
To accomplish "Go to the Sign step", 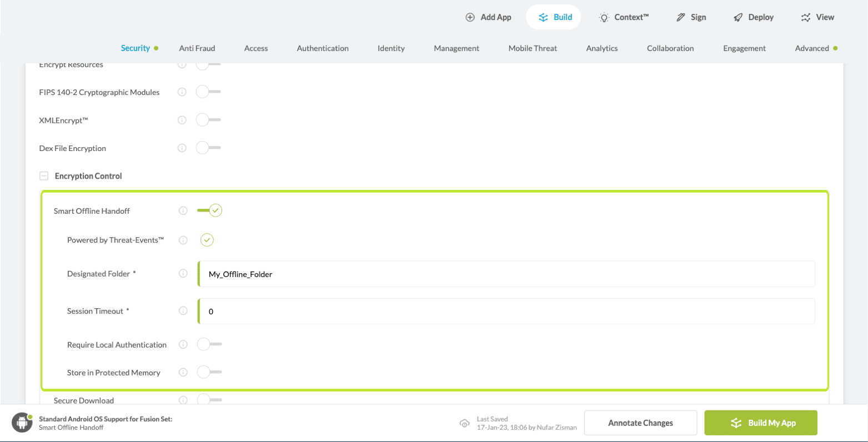I will click(x=690, y=17).
